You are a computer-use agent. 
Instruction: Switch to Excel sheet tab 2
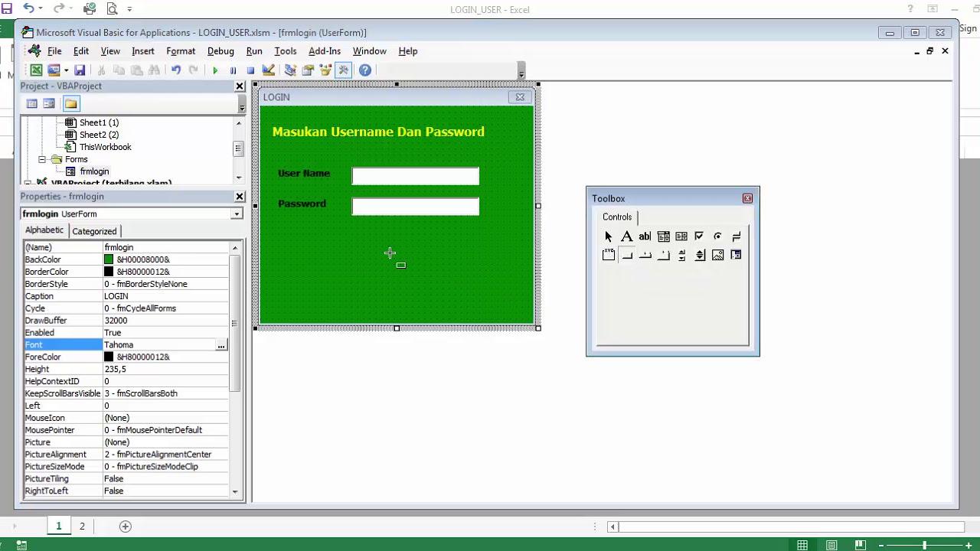click(82, 527)
